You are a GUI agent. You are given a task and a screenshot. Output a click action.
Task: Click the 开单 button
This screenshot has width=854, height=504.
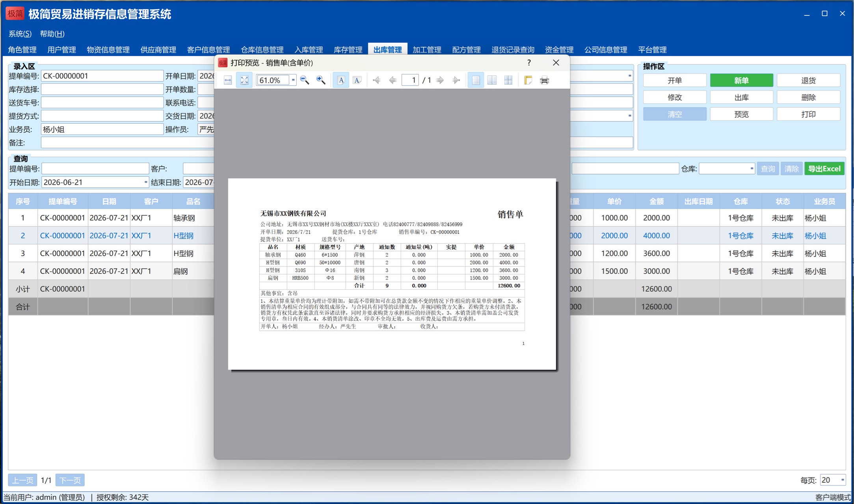pos(675,80)
